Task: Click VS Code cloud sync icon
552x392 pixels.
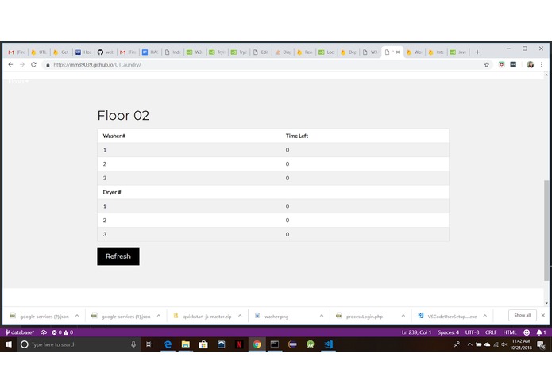Action: 44,332
